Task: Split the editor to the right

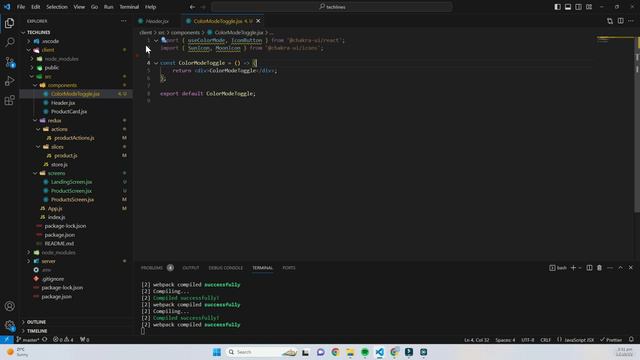Action: (x=620, y=21)
